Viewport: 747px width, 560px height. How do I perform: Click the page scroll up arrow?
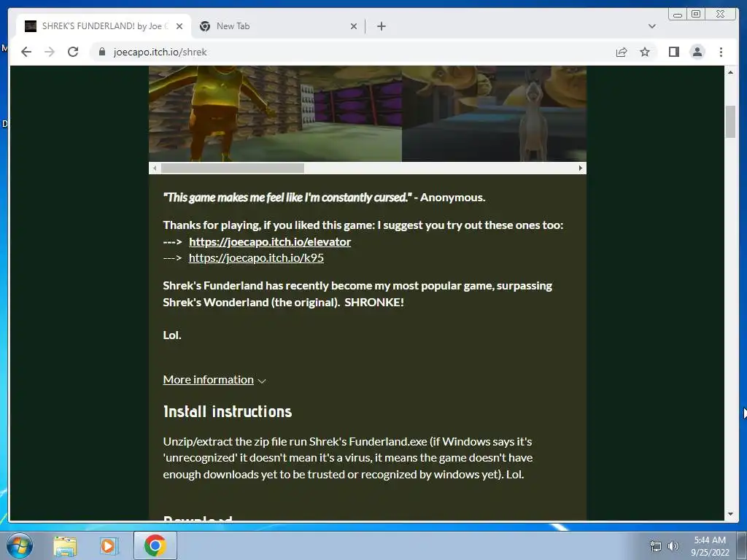[x=730, y=72]
